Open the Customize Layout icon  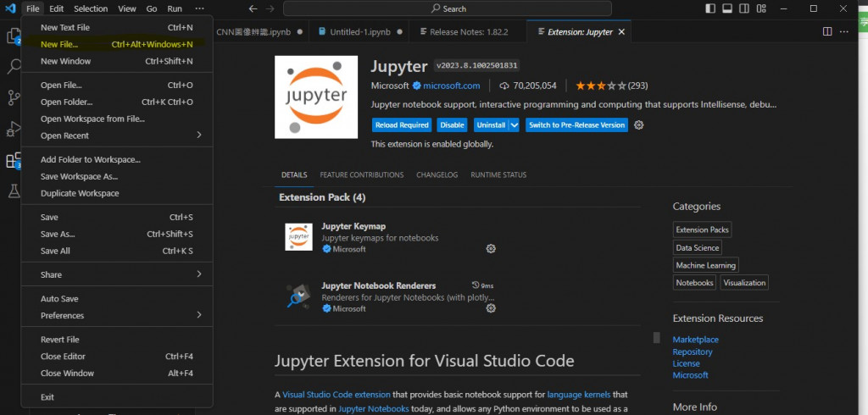pos(761,8)
